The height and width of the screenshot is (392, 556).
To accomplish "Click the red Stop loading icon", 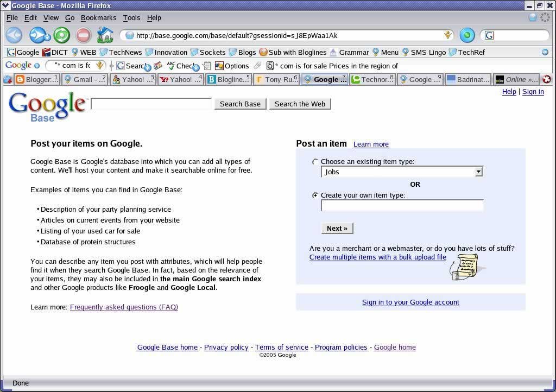I will 84,35.
